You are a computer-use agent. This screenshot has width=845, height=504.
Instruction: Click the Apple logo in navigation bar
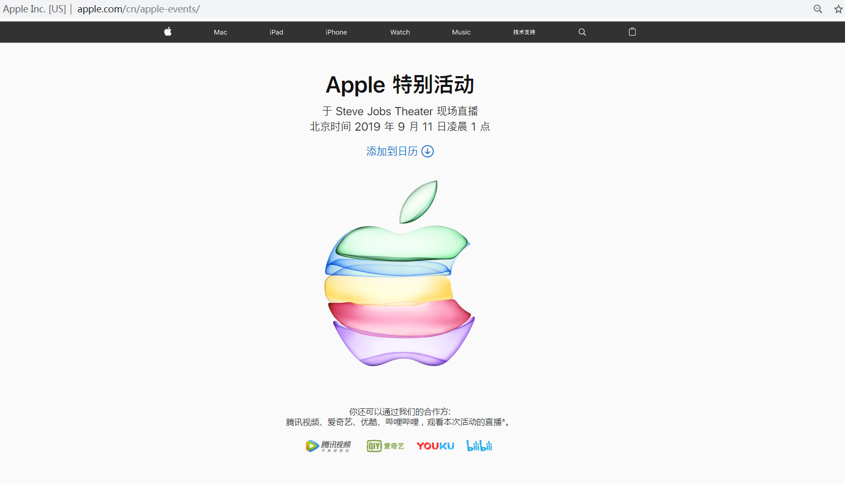click(168, 32)
